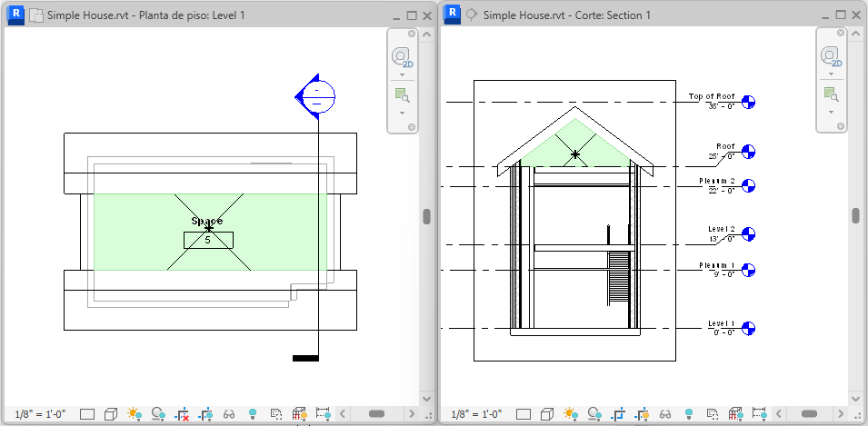
Task: Activate the Planta de piso: Level 1 title bar
Action: [x=145, y=15]
